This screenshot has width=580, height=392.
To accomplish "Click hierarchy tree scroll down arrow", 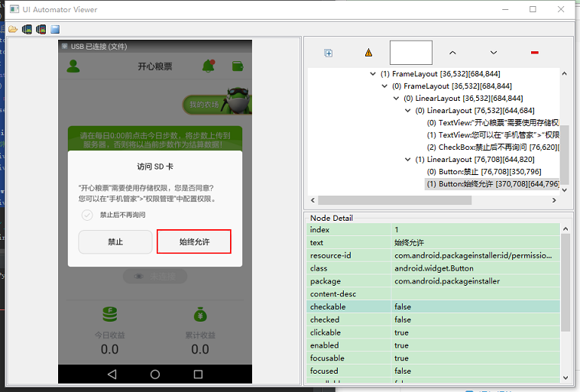I will (x=565, y=190).
